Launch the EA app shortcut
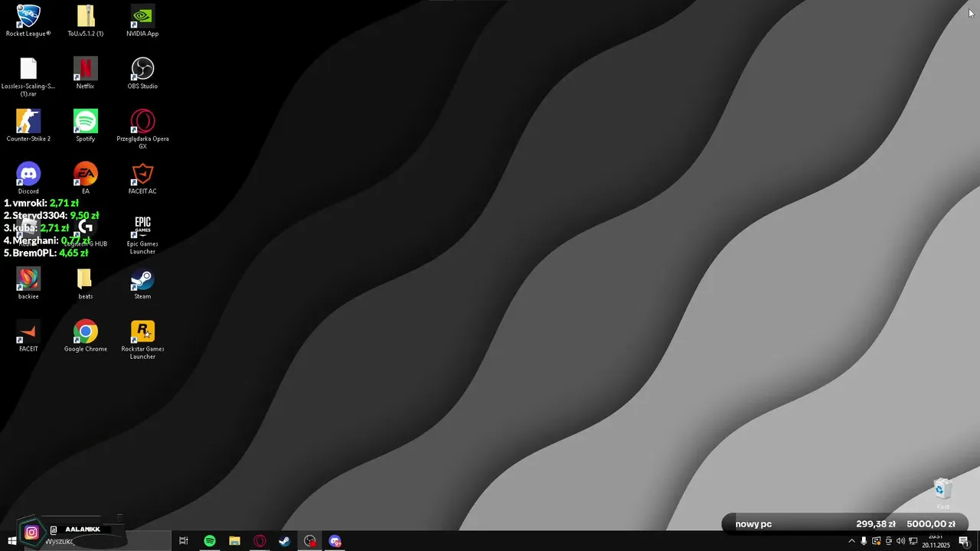The image size is (980, 551). coord(86,178)
